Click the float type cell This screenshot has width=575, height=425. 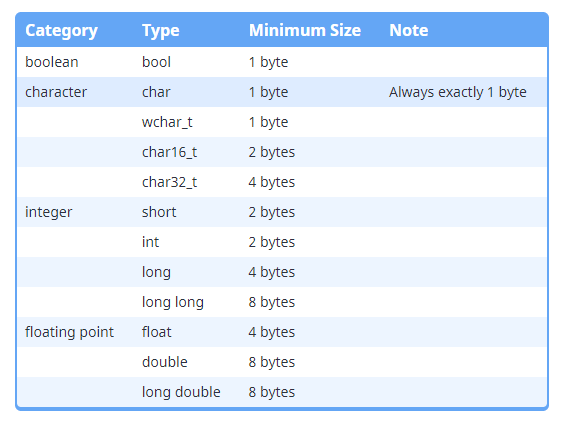tap(157, 332)
